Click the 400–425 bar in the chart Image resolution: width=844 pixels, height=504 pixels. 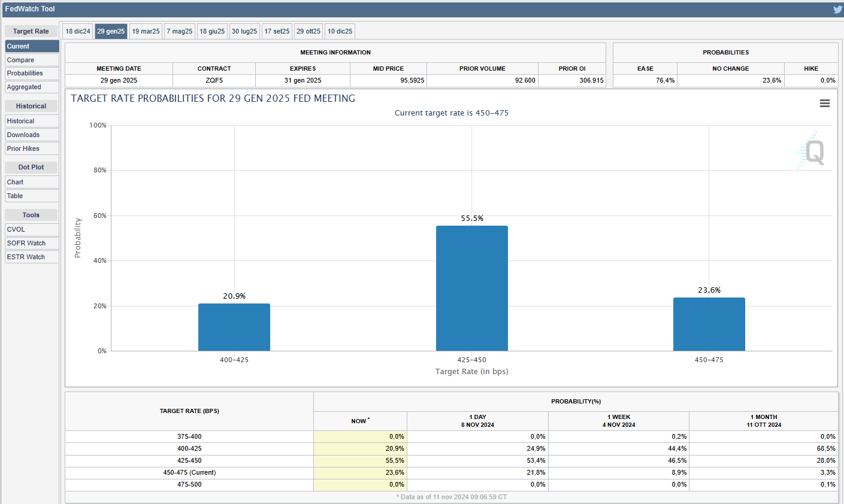coord(234,327)
